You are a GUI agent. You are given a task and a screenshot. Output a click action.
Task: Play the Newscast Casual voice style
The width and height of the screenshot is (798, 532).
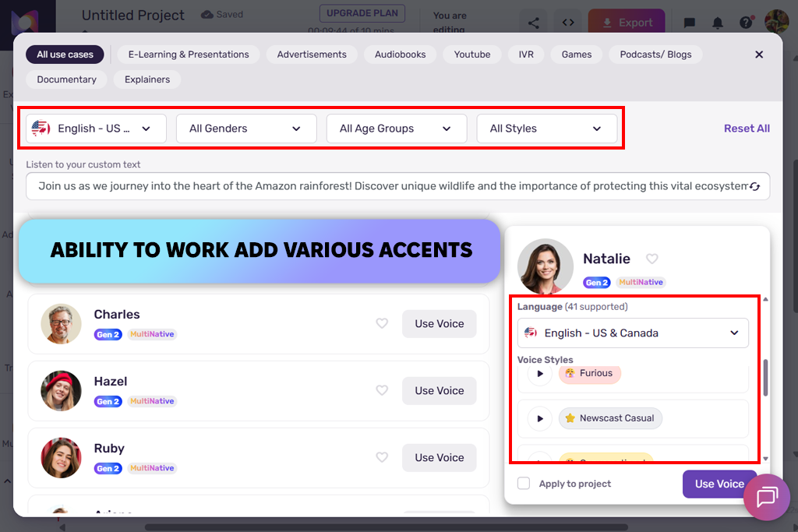pos(540,418)
